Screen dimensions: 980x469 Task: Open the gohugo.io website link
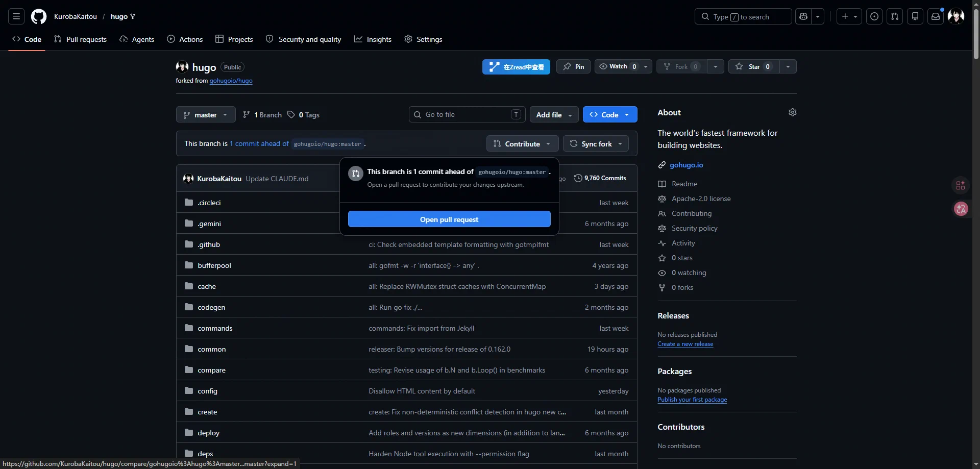[x=687, y=165]
